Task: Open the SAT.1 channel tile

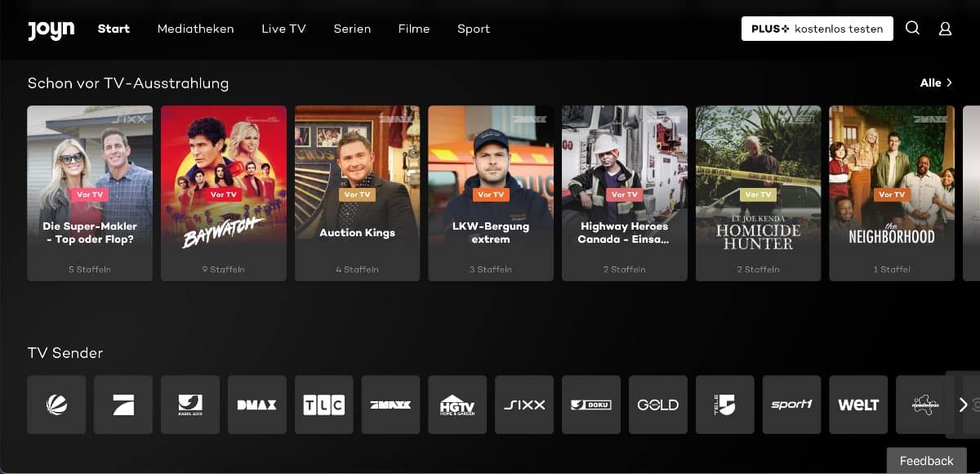Action: [x=56, y=405]
